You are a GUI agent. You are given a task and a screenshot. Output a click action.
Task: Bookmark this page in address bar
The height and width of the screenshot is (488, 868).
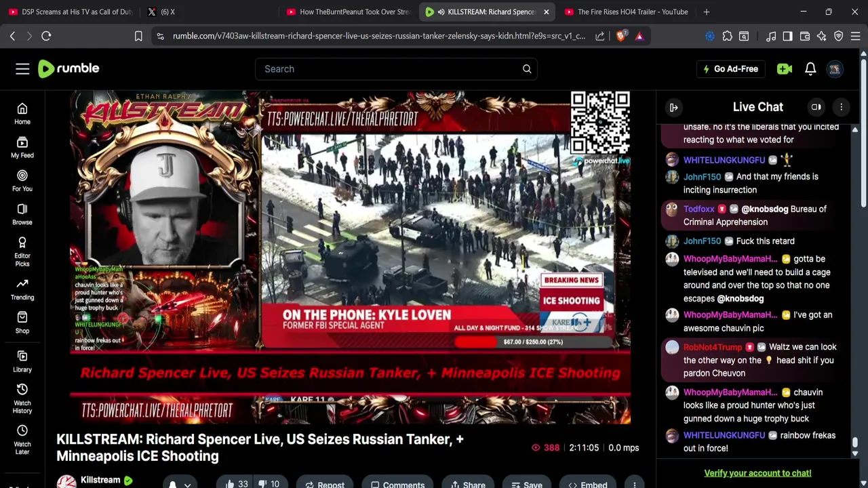pos(138,36)
